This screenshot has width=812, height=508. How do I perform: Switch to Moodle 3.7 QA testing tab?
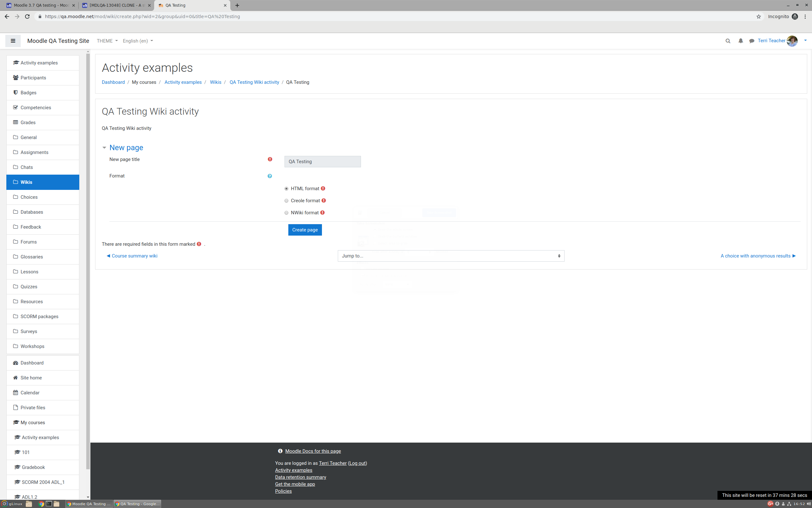[40, 5]
